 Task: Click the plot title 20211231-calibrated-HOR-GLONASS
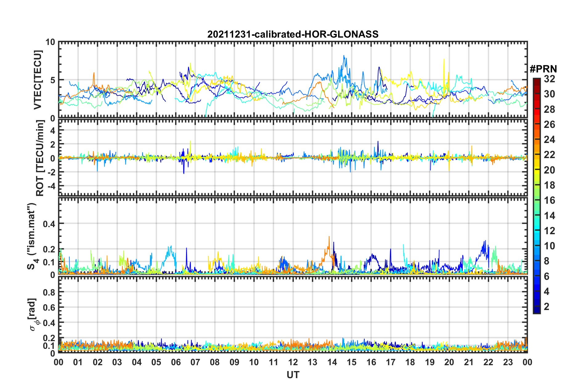click(x=293, y=34)
